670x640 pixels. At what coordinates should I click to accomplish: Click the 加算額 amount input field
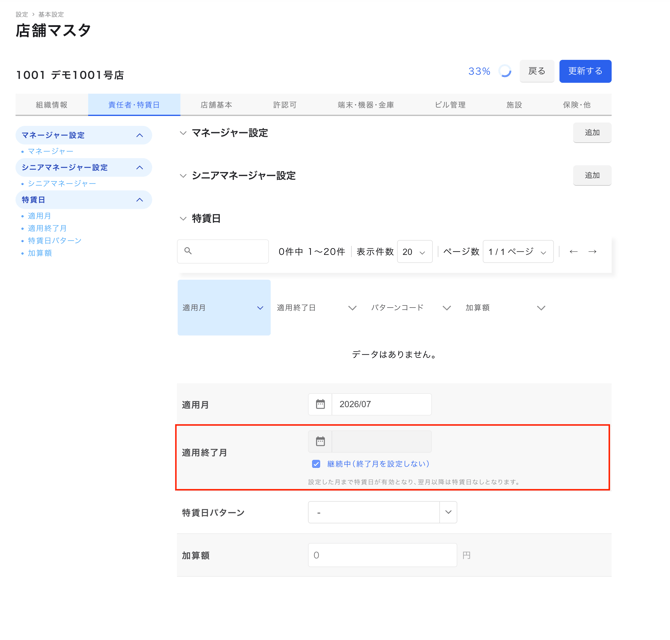[382, 555]
